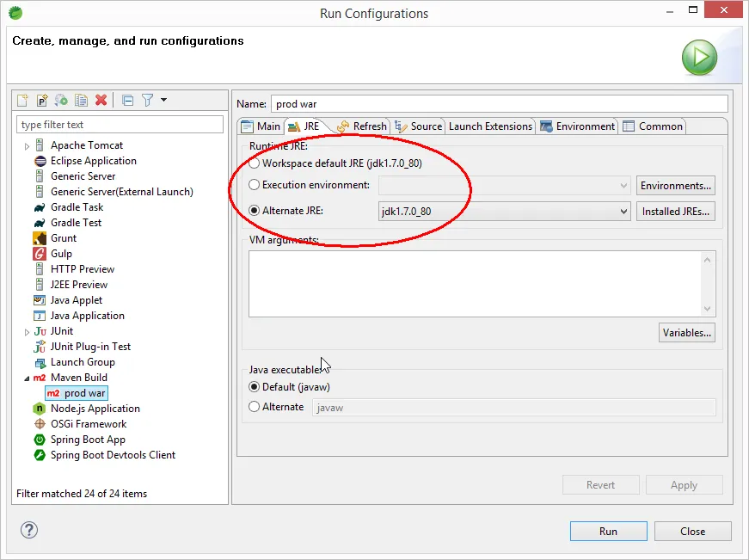The image size is (749, 560).
Task: Select Workspace default JRE radio button
Action: (x=255, y=163)
